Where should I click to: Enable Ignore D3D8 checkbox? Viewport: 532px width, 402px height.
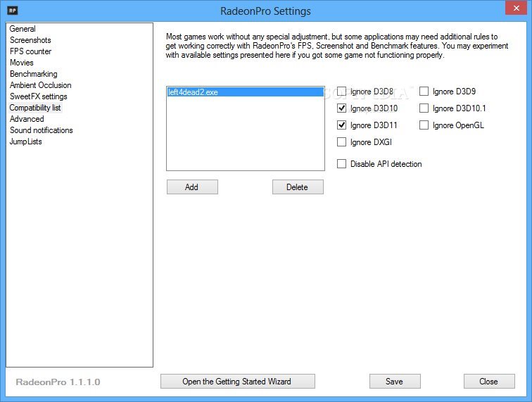342,92
